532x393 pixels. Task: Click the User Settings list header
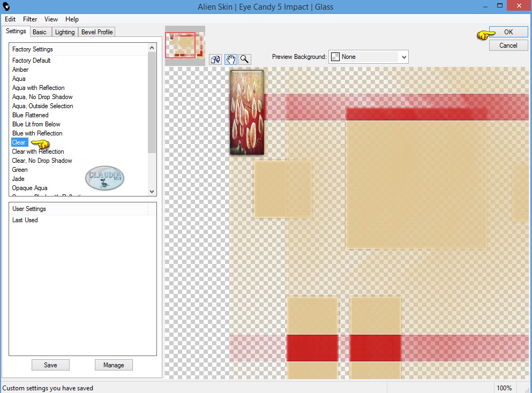[x=79, y=209]
